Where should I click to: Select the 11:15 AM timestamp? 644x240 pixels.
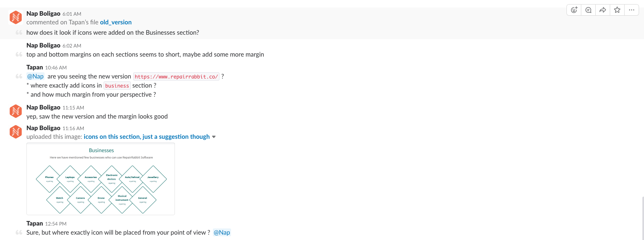tap(73, 108)
